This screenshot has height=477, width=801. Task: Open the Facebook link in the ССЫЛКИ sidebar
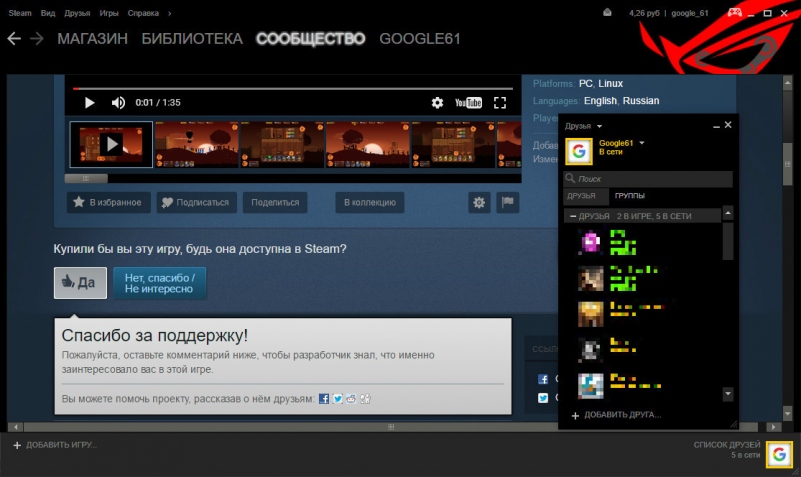click(543, 379)
